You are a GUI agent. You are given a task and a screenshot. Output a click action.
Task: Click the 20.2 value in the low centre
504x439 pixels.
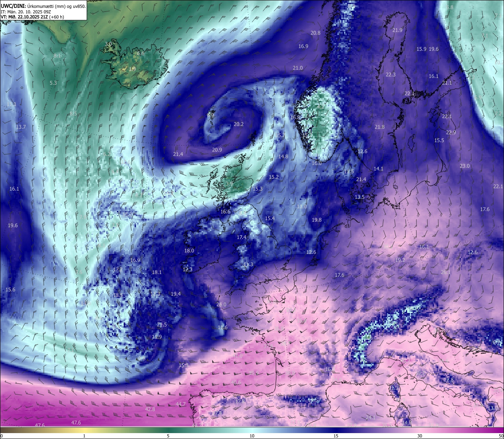point(239,124)
